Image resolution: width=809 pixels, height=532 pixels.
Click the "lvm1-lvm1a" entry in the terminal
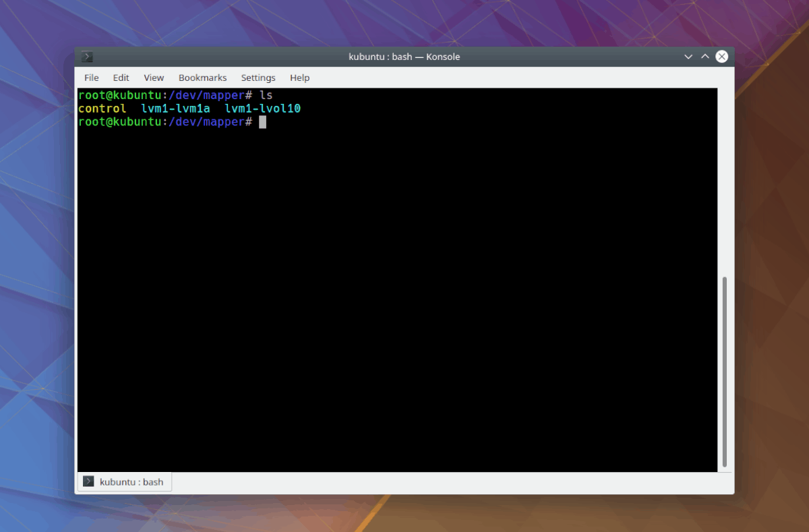point(175,109)
